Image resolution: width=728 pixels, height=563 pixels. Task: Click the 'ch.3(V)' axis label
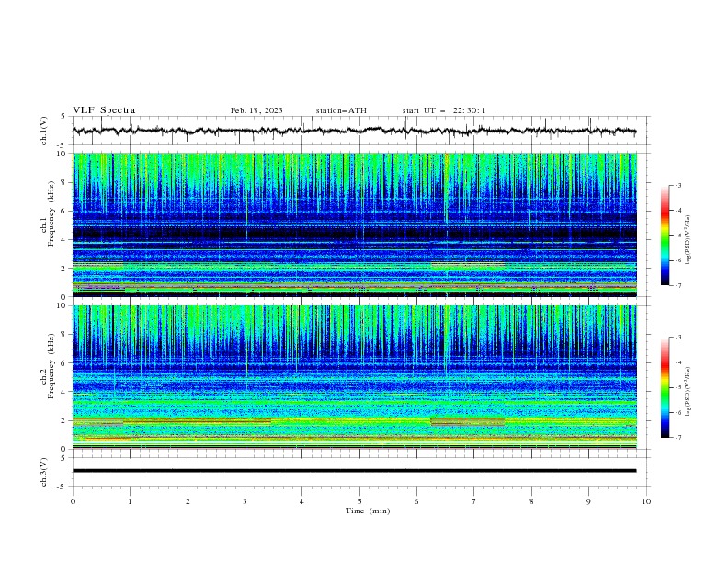[44, 472]
